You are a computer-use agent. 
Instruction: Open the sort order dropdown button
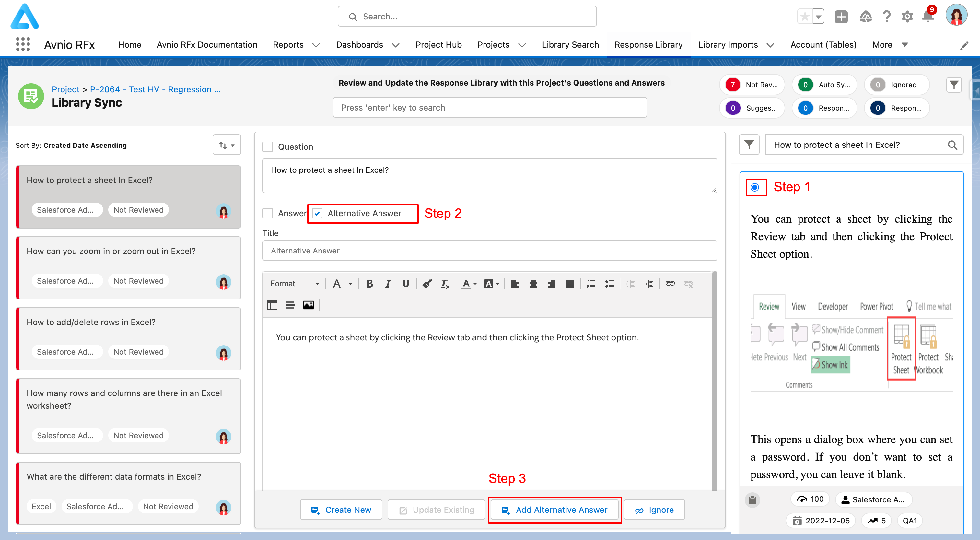[227, 145]
